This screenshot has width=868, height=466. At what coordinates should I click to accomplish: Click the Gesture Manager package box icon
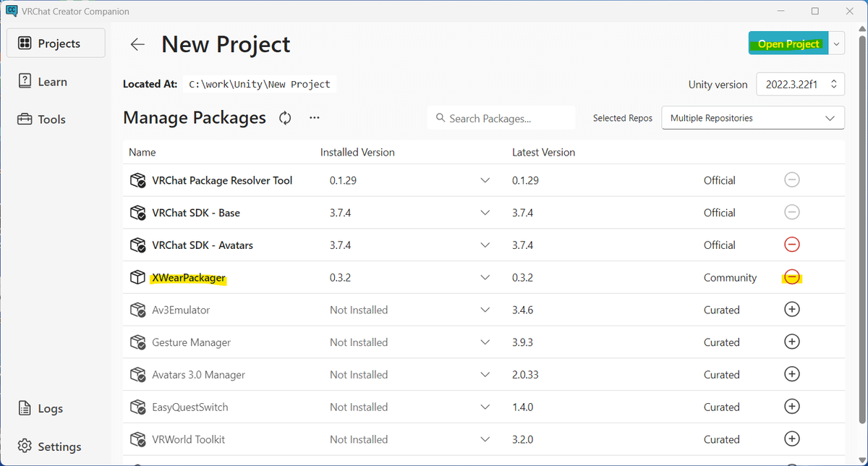click(137, 342)
